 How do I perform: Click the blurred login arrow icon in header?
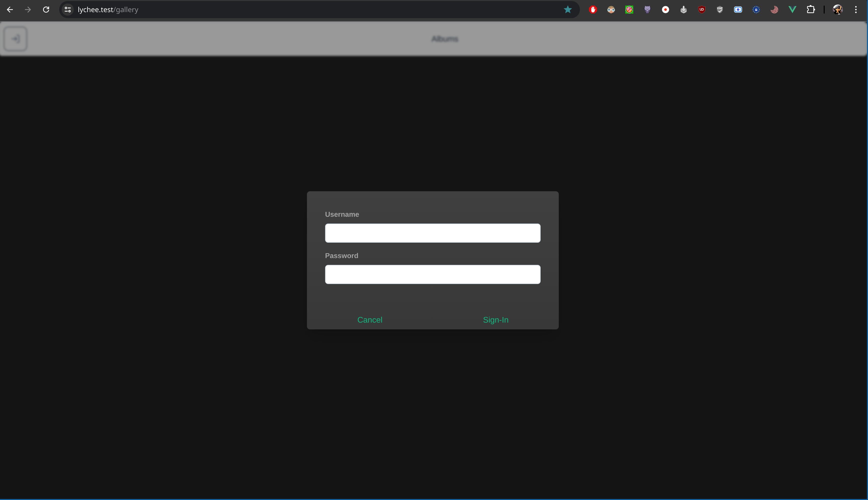(15, 39)
